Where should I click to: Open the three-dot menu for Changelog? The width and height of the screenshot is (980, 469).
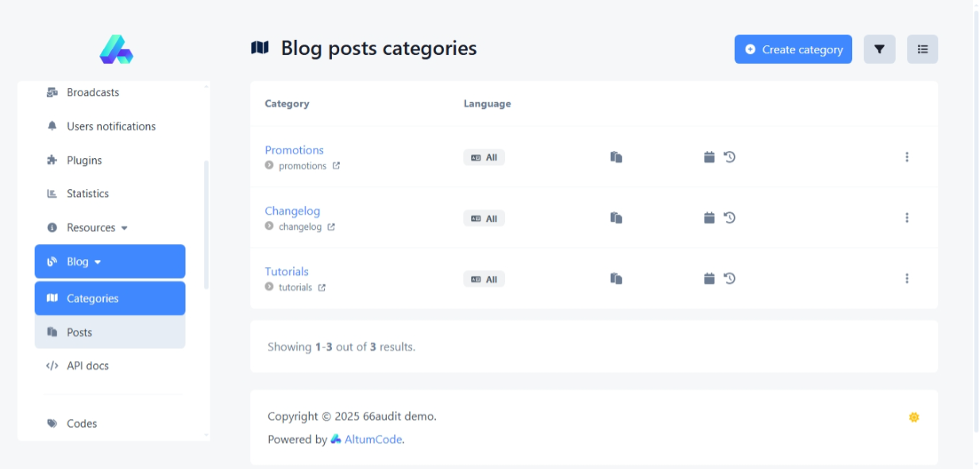[906, 218]
